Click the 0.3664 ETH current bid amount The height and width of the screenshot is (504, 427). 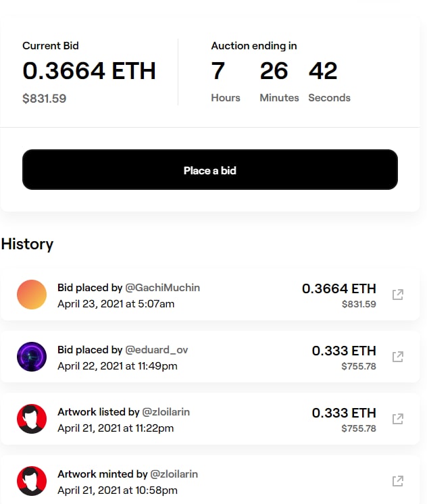(89, 71)
